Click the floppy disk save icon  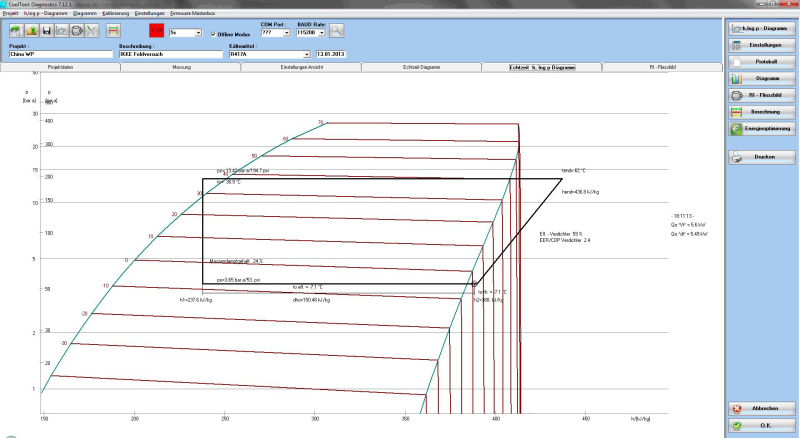click(46, 31)
